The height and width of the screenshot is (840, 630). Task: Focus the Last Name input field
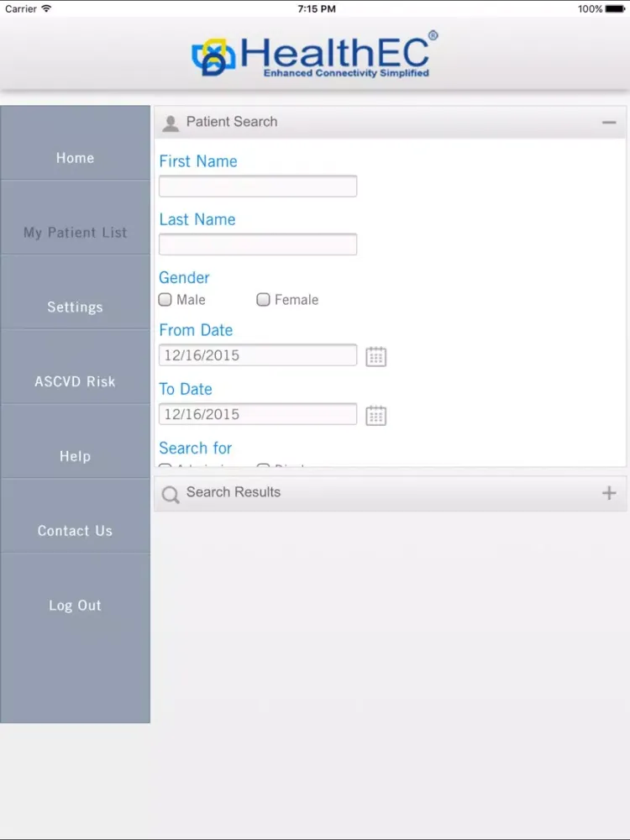(258, 244)
